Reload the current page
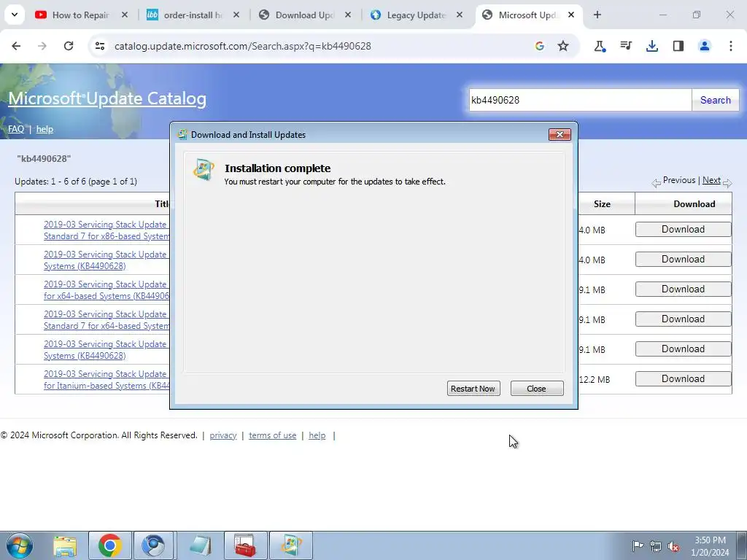 69,46
